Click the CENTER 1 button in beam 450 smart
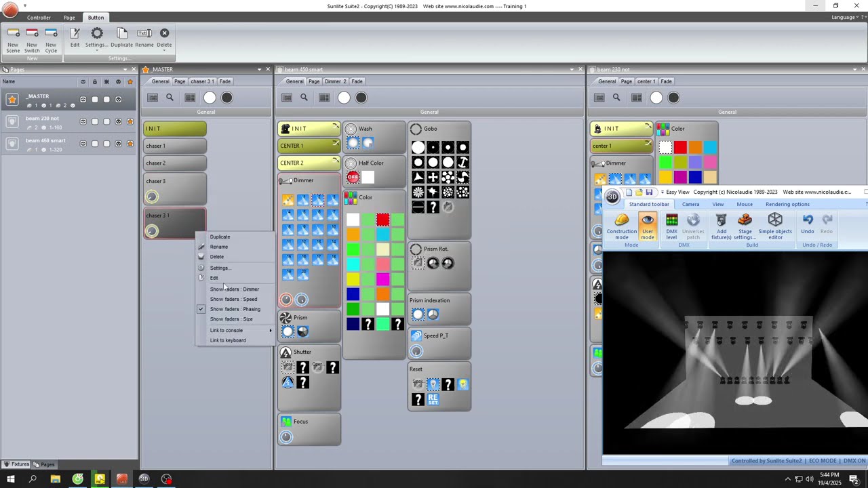Viewport: 868px width, 488px height. (309, 146)
